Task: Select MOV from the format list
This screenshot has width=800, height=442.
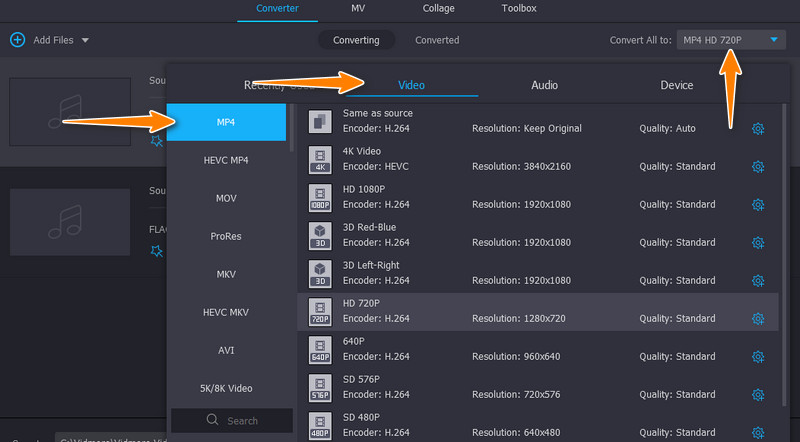Action: click(226, 198)
